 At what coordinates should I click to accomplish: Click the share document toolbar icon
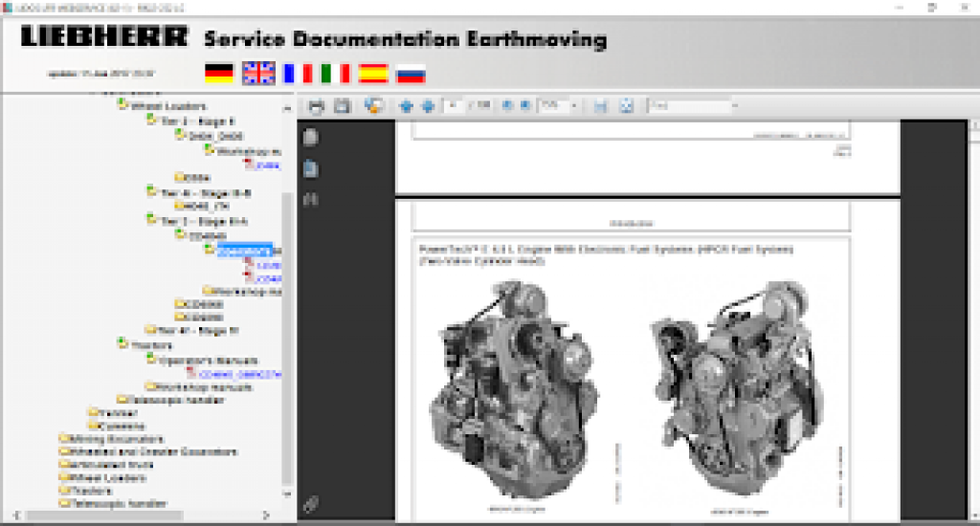tap(373, 106)
